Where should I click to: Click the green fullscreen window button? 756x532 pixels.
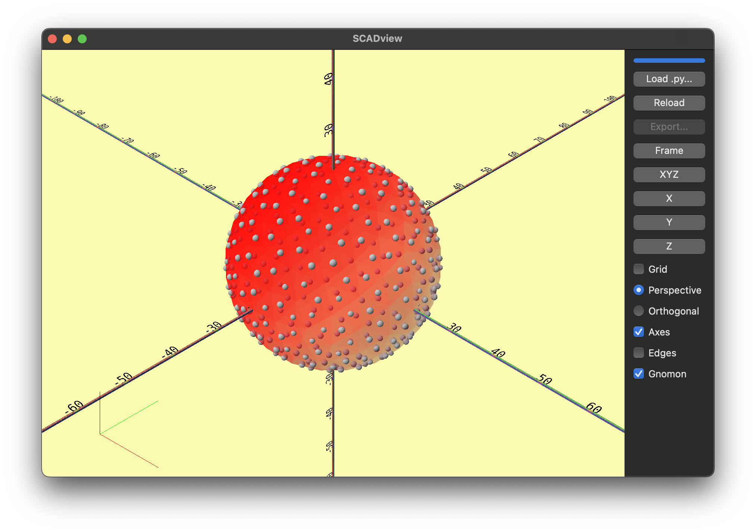pos(82,39)
